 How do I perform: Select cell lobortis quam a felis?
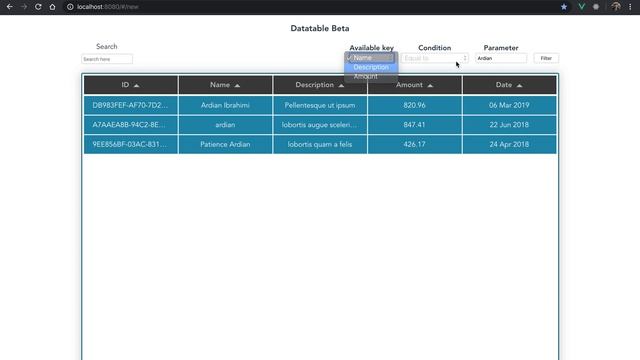tap(320, 144)
